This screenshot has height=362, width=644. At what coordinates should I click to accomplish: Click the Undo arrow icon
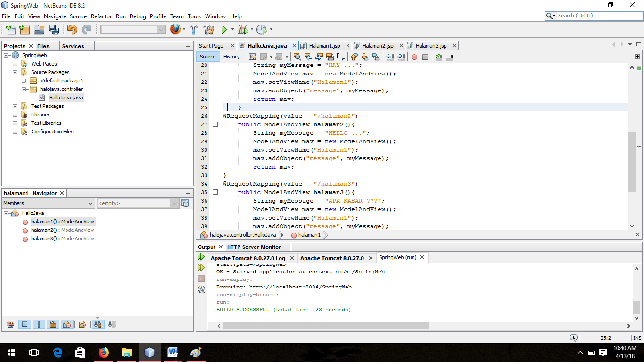72,30
